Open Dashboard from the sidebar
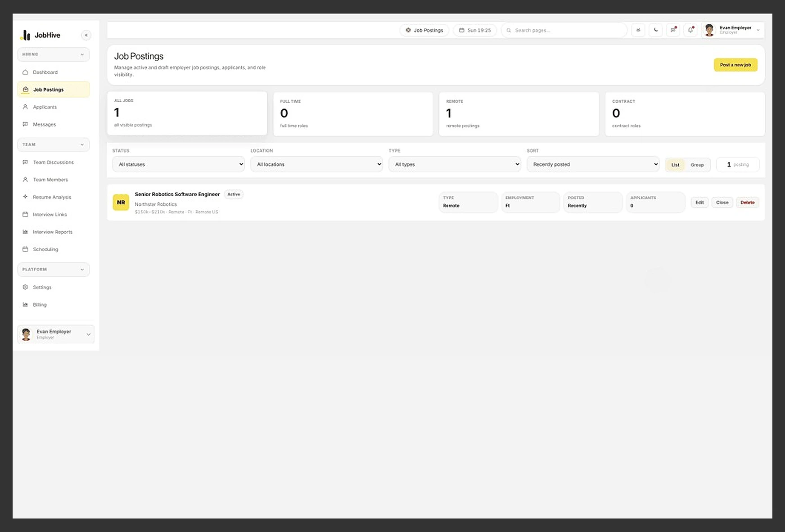 pyautogui.click(x=53, y=72)
